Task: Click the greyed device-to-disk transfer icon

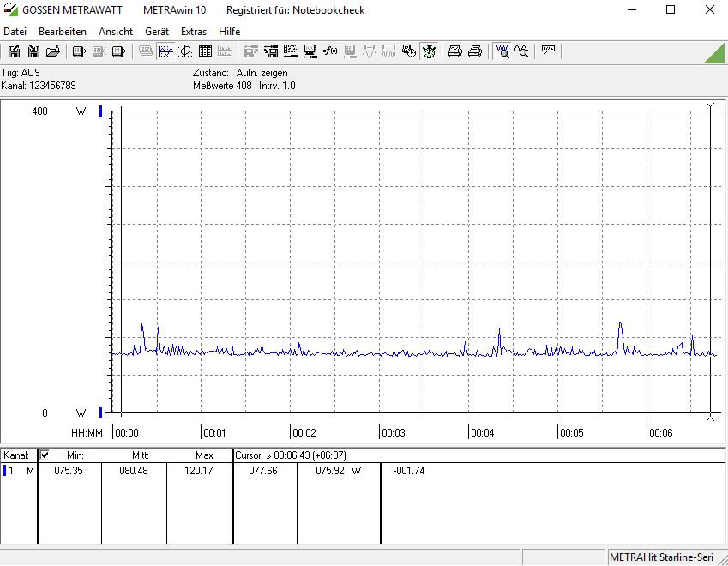Action: 251,51
